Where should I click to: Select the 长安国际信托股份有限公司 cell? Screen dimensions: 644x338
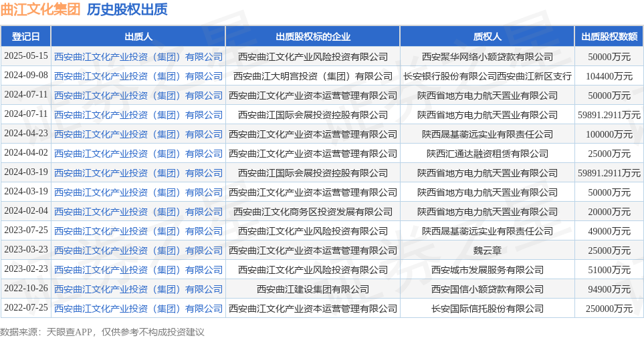point(487,309)
